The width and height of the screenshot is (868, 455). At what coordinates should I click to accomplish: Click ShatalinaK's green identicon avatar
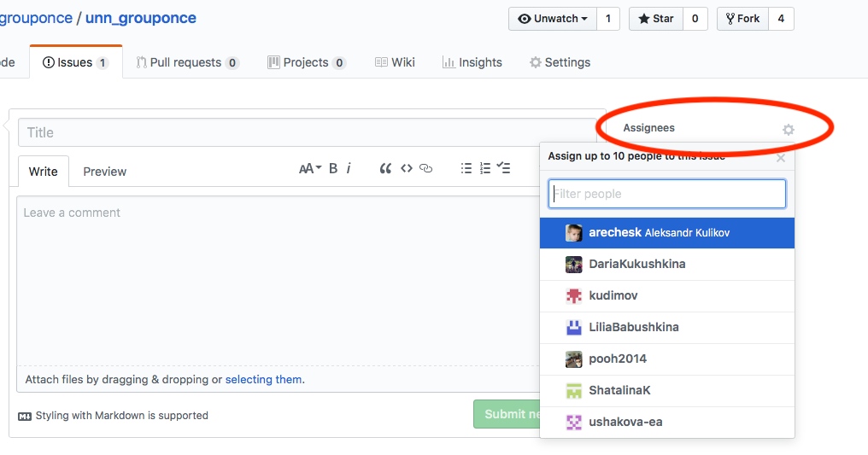click(573, 391)
